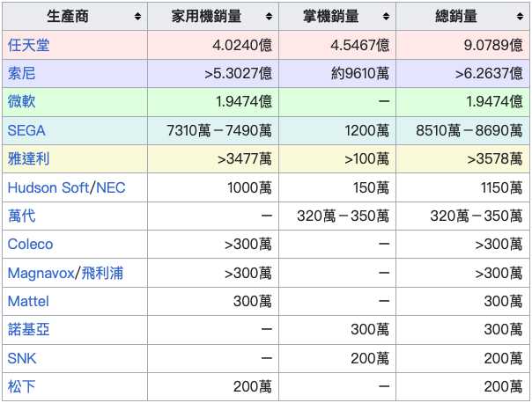Open the 索尼 link
The image size is (532, 403).
tap(21, 74)
